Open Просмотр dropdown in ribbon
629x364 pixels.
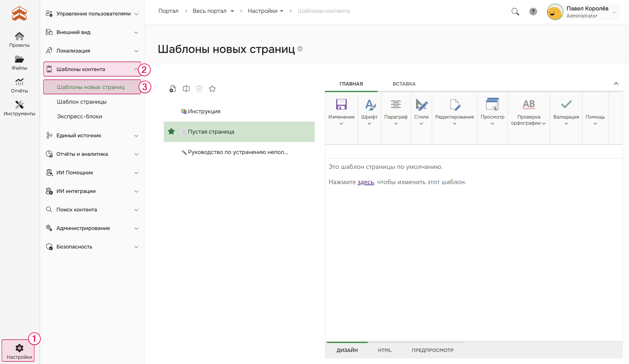[x=492, y=111]
